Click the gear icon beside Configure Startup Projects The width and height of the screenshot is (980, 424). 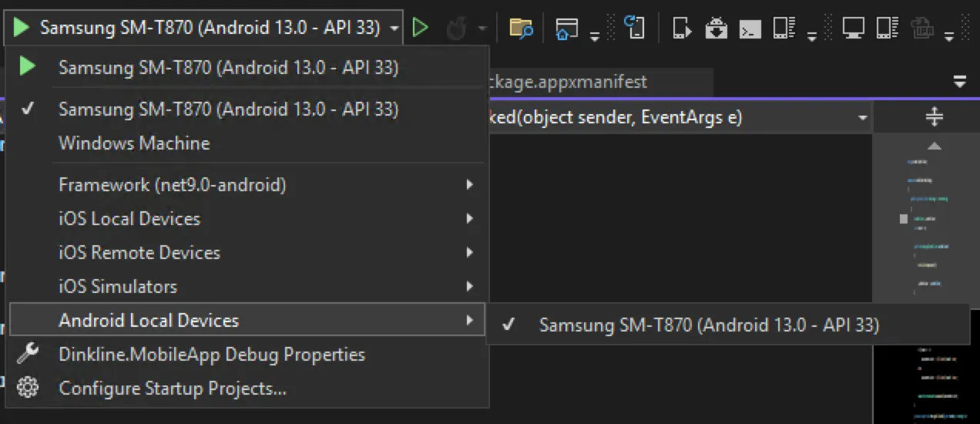(28, 388)
